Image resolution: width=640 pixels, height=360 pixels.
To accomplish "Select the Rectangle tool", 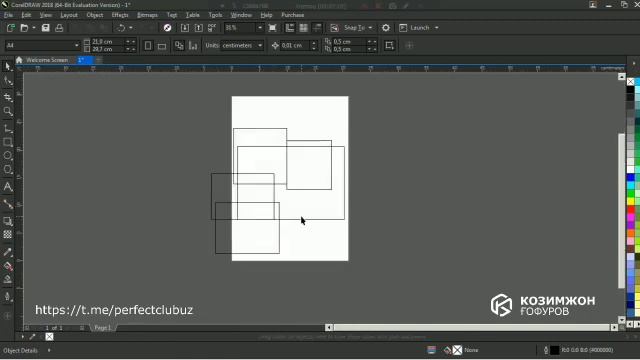I will tap(7, 142).
